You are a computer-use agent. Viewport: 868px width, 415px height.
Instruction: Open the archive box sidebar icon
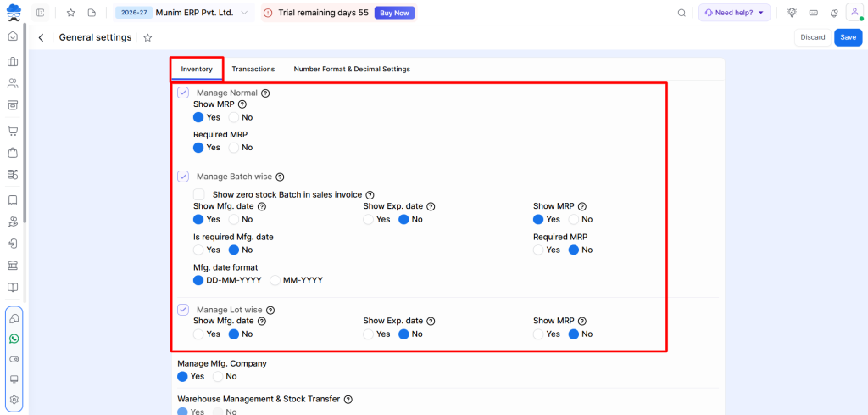pyautogui.click(x=13, y=105)
